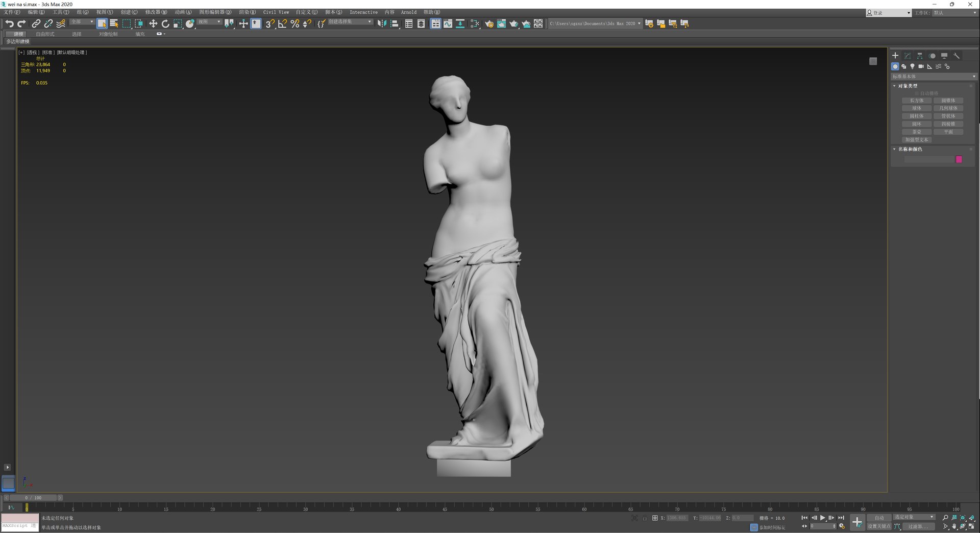Play the animation with the play button

coord(823,518)
